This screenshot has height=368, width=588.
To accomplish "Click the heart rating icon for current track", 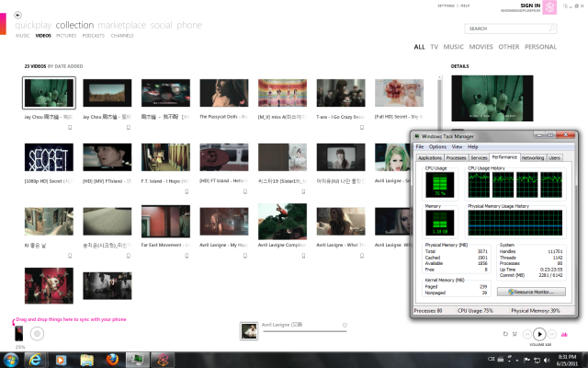I will (345, 325).
